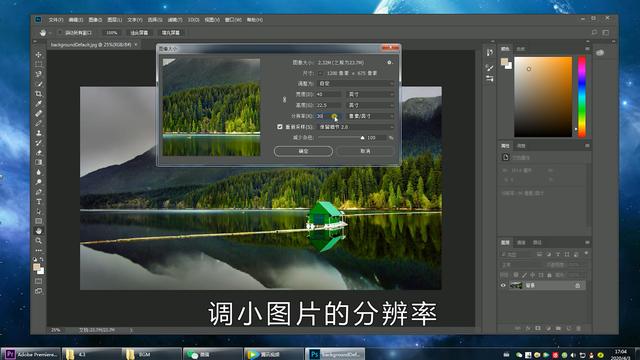
Task: Select the Hand tool in toolbox
Action: (39, 231)
